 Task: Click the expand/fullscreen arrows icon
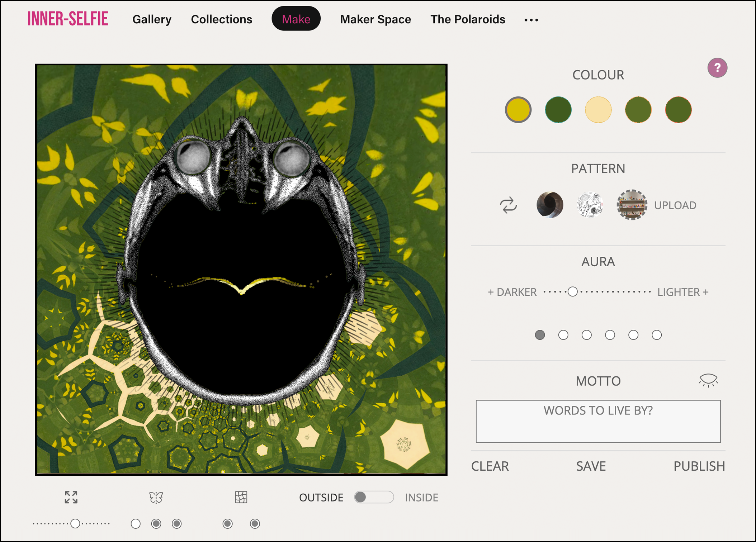(x=71, y=497)
